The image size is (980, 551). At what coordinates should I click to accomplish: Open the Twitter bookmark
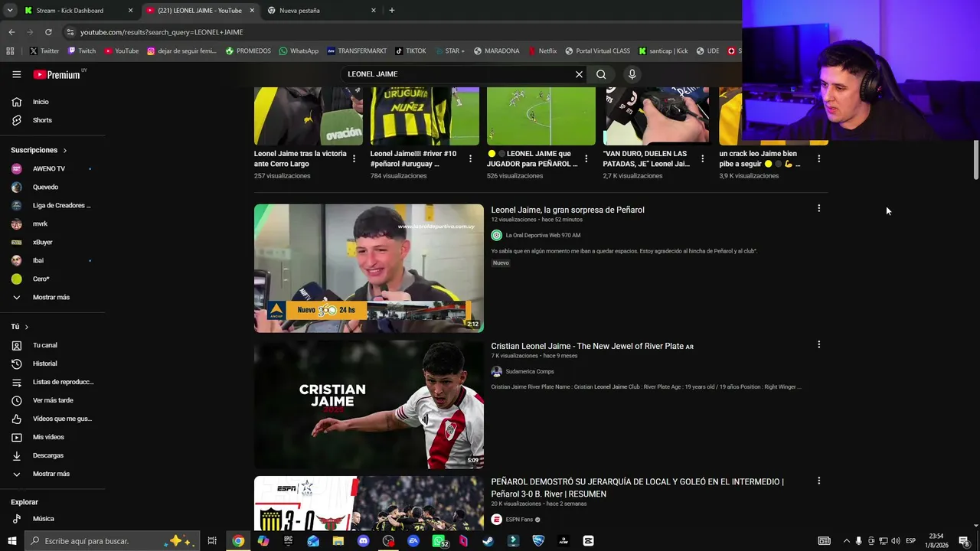tap(44, 51)
